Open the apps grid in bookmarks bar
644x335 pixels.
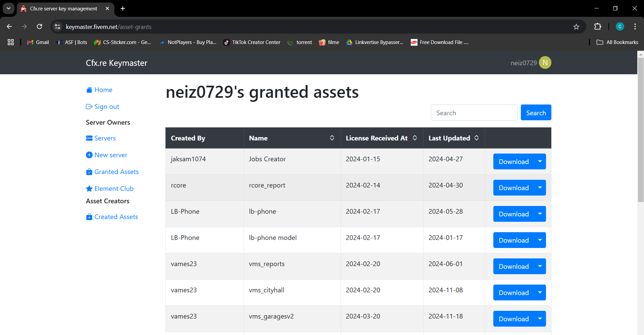tap(11, 42)
